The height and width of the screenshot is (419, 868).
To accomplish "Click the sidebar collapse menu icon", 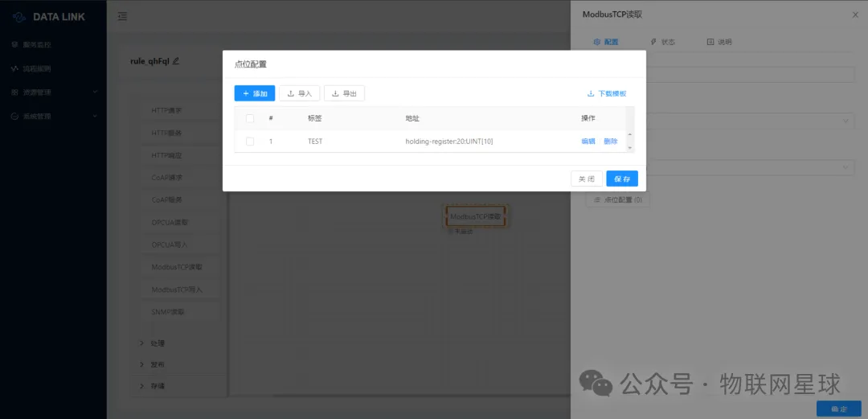I will coord(122,16).
